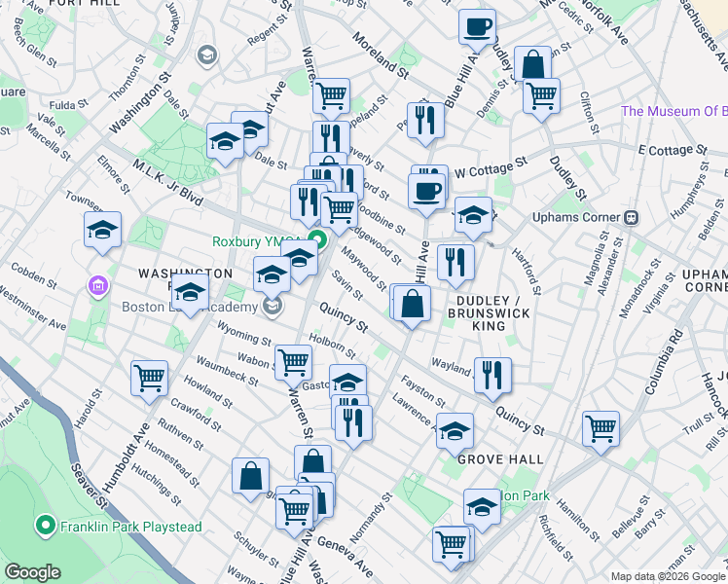Select the GROVE HALL neighborhood label

coord(500,459)
